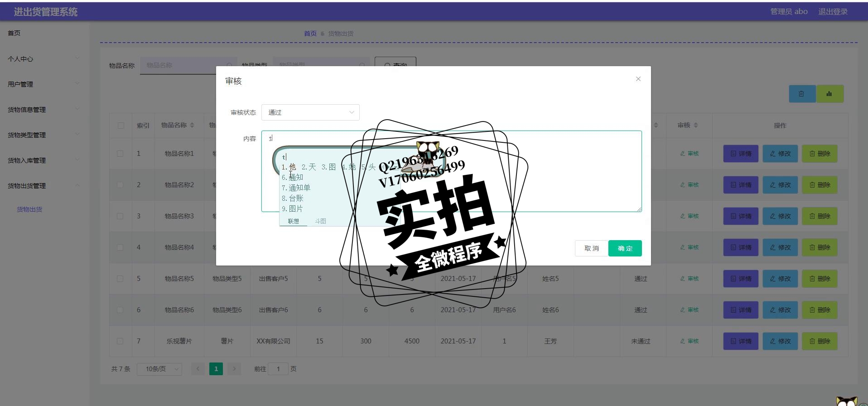
Task: Choose IME candidate 天
Action: [x=309, y=167]
